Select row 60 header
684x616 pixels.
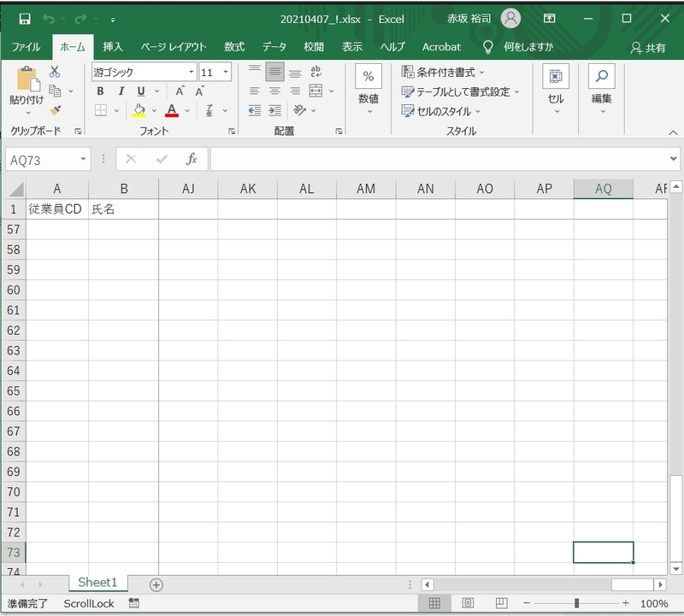[14, 290]
